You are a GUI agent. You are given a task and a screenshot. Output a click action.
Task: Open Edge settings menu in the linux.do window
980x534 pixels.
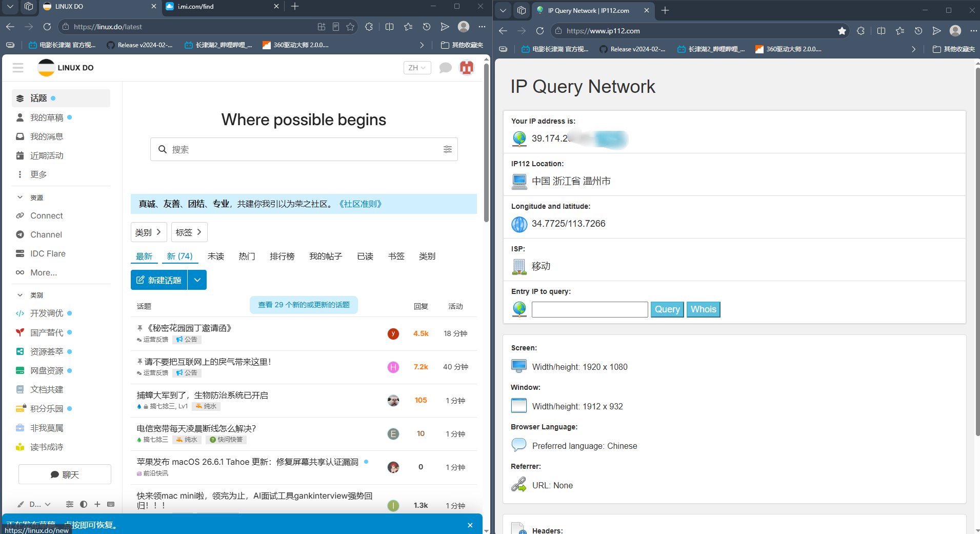pyautogui.click(x=482, y=27)
